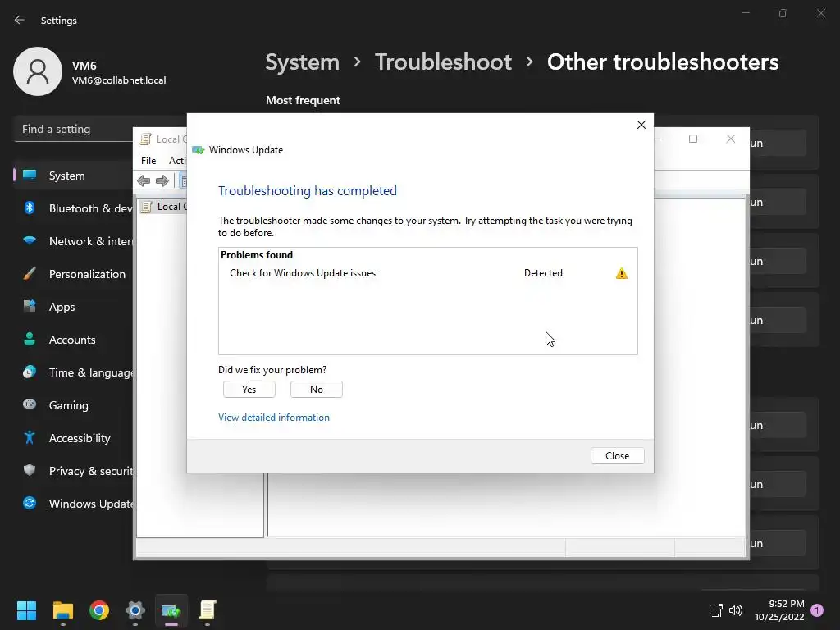Click Troubleshoot in the breadcrumb

click(x=443, y=62)
